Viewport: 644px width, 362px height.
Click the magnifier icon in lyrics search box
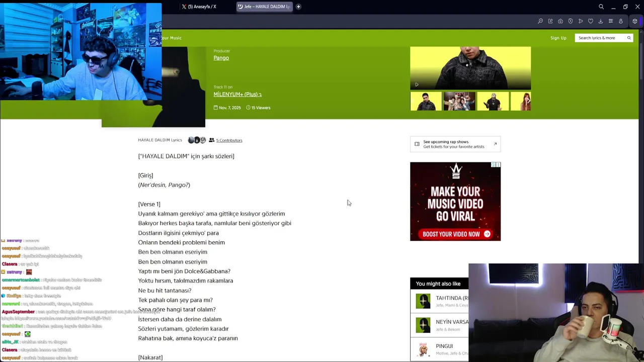[x=629, y=38]
